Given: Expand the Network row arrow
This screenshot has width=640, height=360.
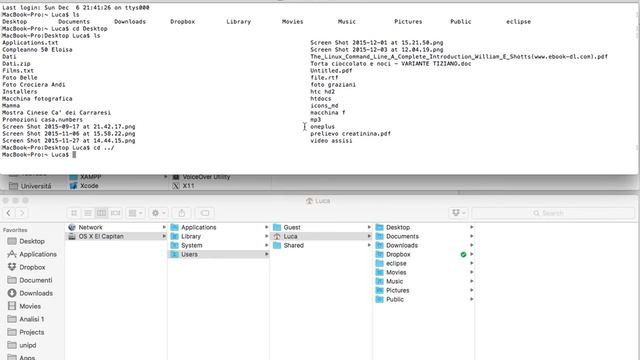Looking at the screenshot, I should 164,227.
